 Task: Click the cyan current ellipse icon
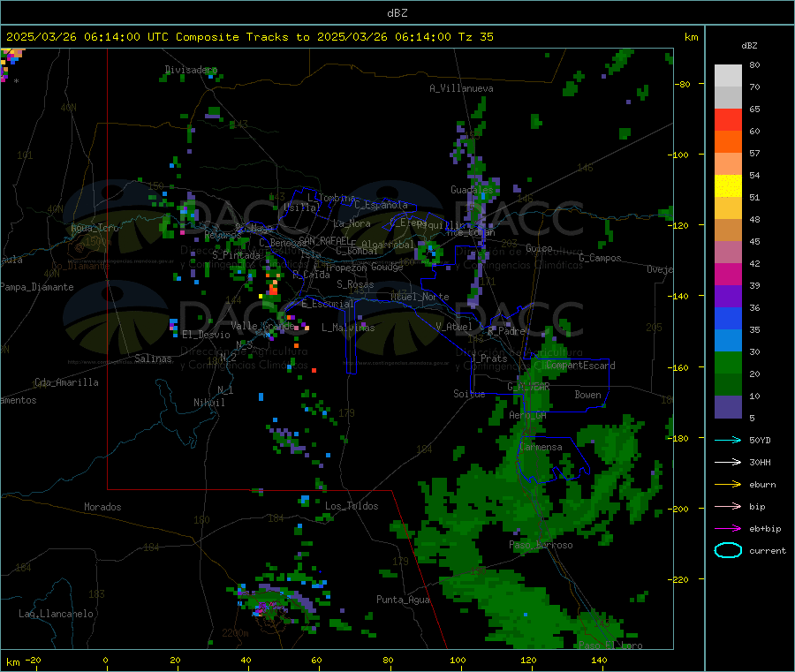click(728, 550)
